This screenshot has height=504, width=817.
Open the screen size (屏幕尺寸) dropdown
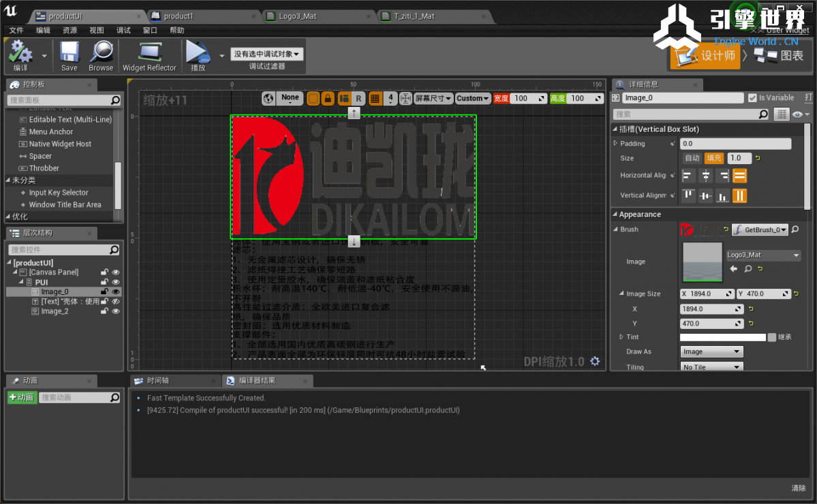tap(433, 98)
